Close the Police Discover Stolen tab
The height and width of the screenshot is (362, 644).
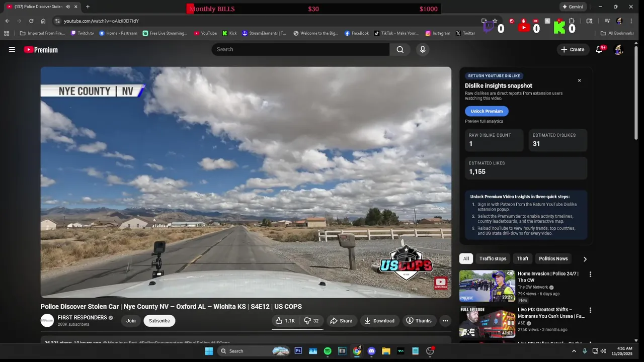point(76,7)
